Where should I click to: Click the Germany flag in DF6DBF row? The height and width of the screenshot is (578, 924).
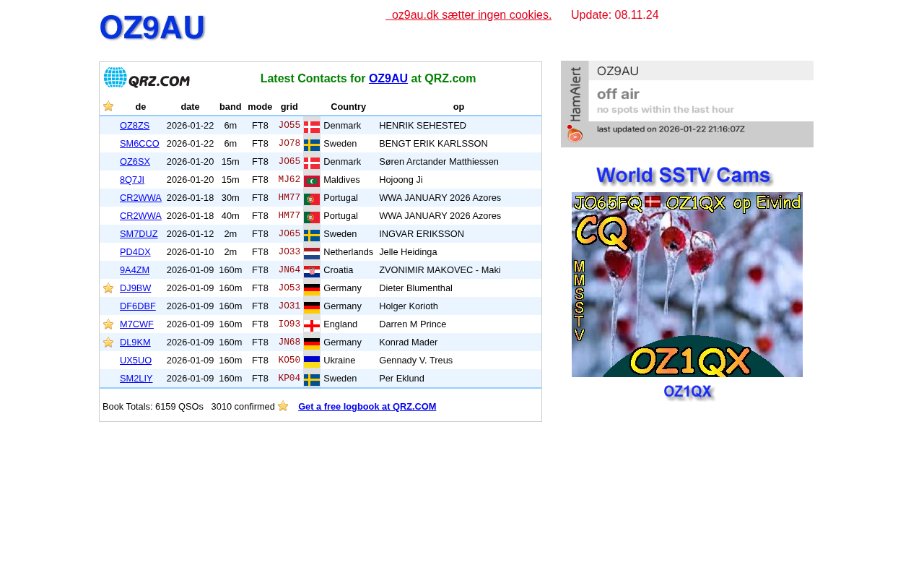pyautogui.click(x=312, y=307)
